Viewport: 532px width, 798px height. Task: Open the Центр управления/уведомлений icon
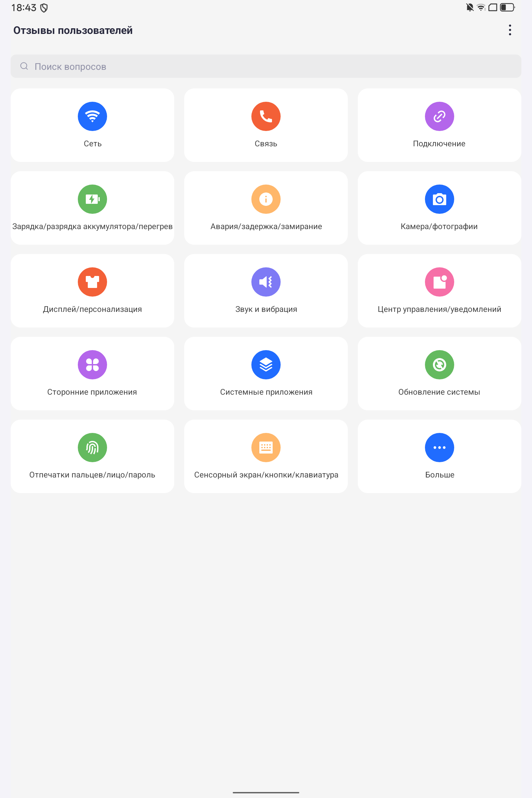(x=439, y=282)
